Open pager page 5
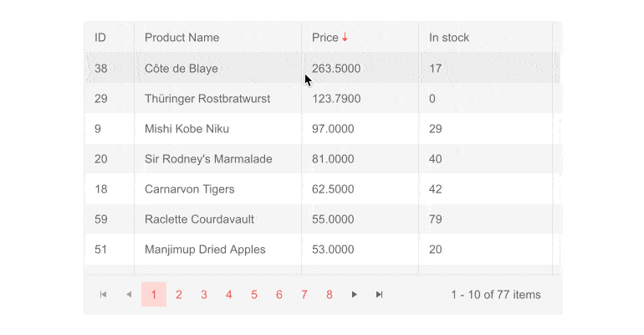The height and width of the screenshot is (335, 644). click(254, 294)
